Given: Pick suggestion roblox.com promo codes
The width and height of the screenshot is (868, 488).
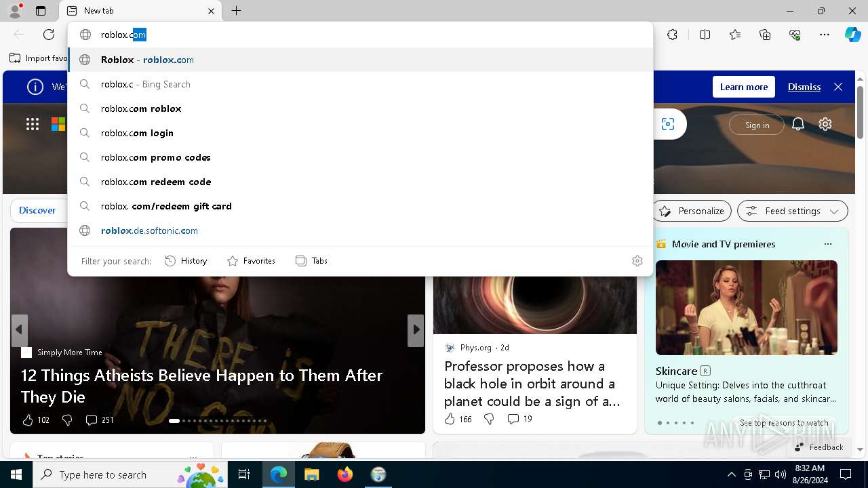Looking at the screenshot, I should (x=360, y=157).
